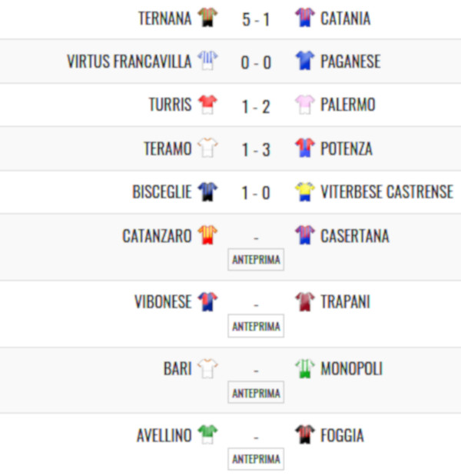The height and width of the screenshot is (476, 461).
Task: Select the Avellino green jersey icon
Action: click(x=207, y=436)
